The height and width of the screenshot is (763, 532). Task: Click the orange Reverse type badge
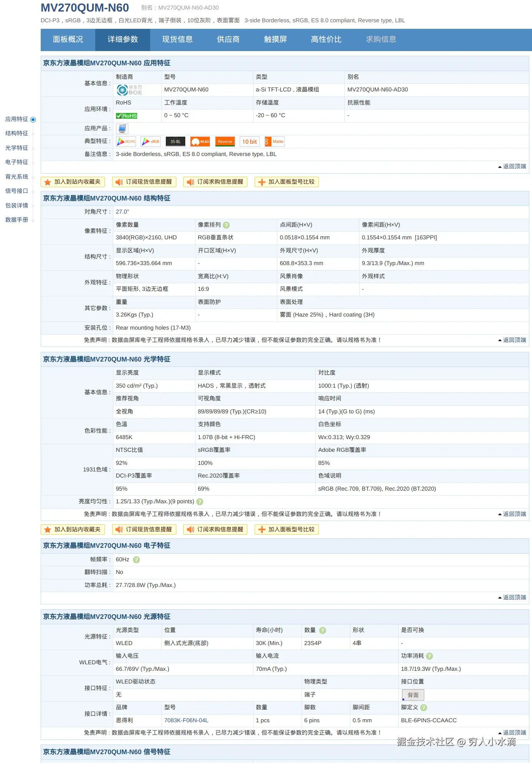pos(225,141)
